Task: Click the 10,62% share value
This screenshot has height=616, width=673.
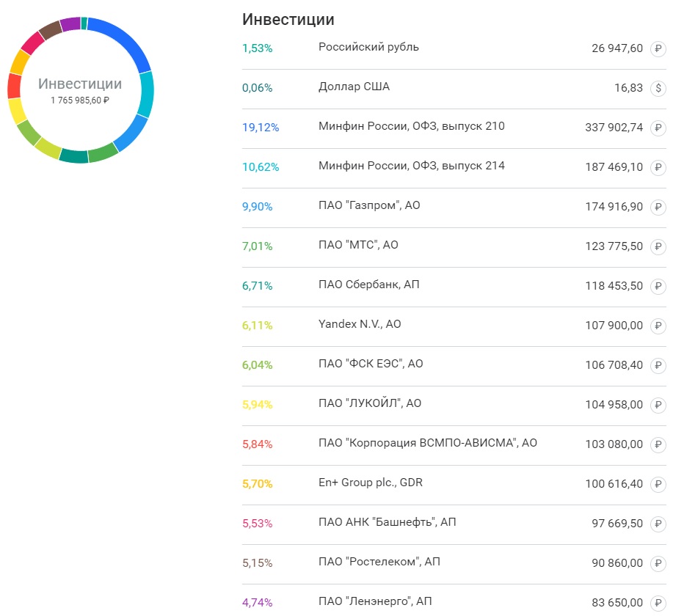Action: 261,167
